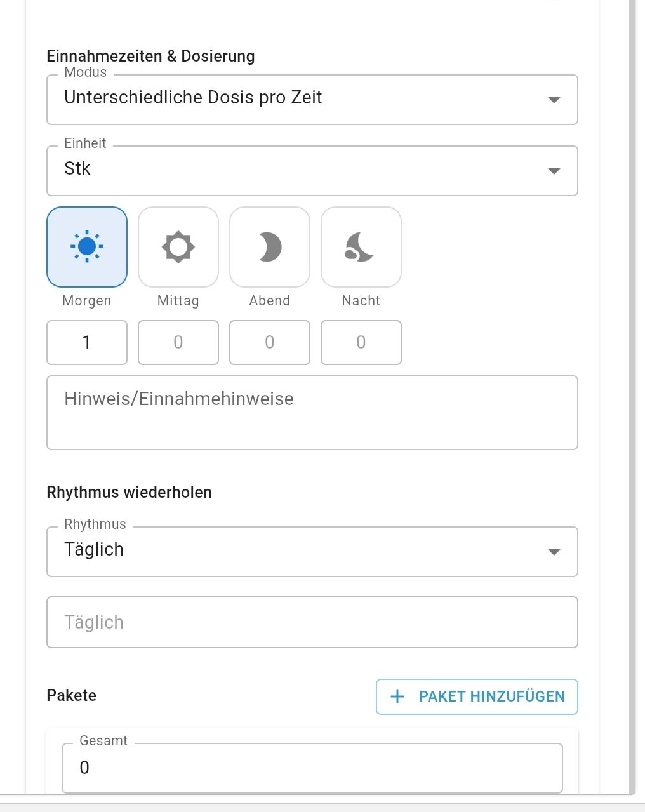Enable the Abend moon icon tile

coord(270,247)
